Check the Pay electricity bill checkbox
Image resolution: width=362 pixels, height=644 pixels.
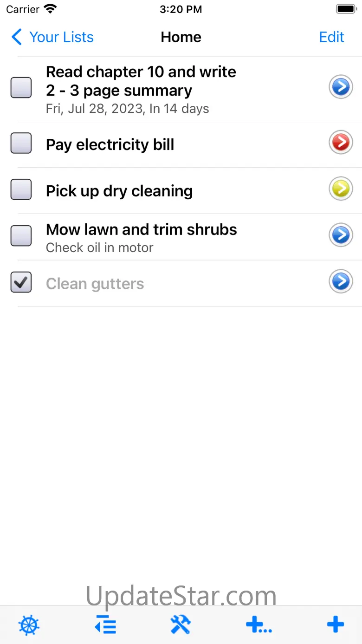(21, 143)
